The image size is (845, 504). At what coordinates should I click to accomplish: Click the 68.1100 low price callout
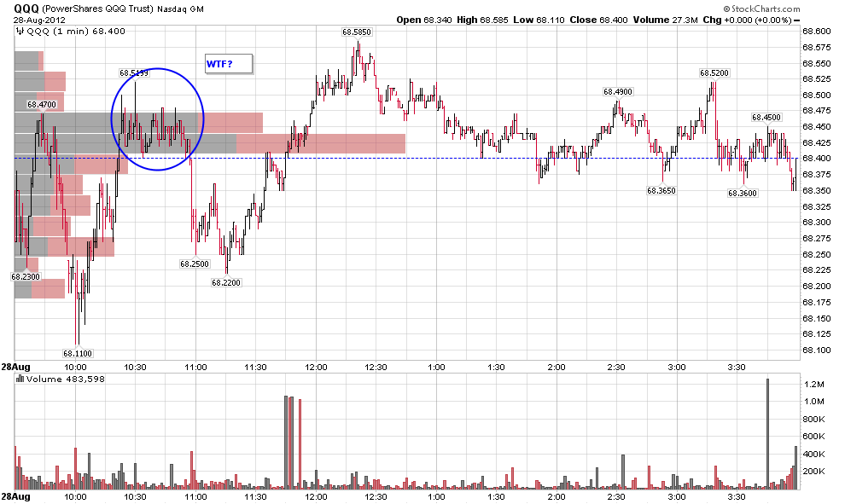click(x=78, y=354)
